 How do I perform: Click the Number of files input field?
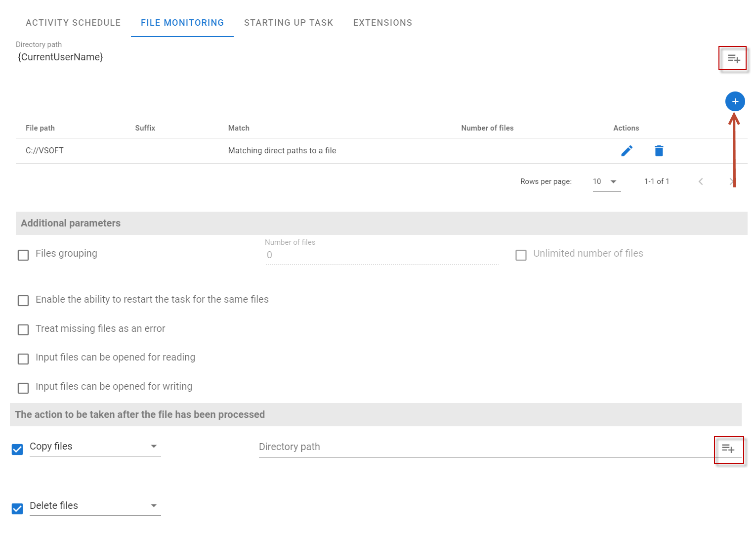[382, 255]
